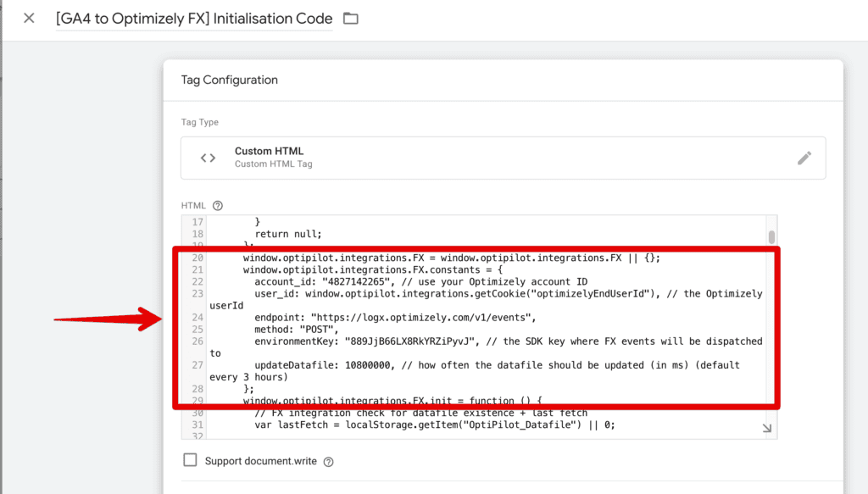868x494 pixels.
Task: Click line number 24 in the gutter
Action: point(197,317)
